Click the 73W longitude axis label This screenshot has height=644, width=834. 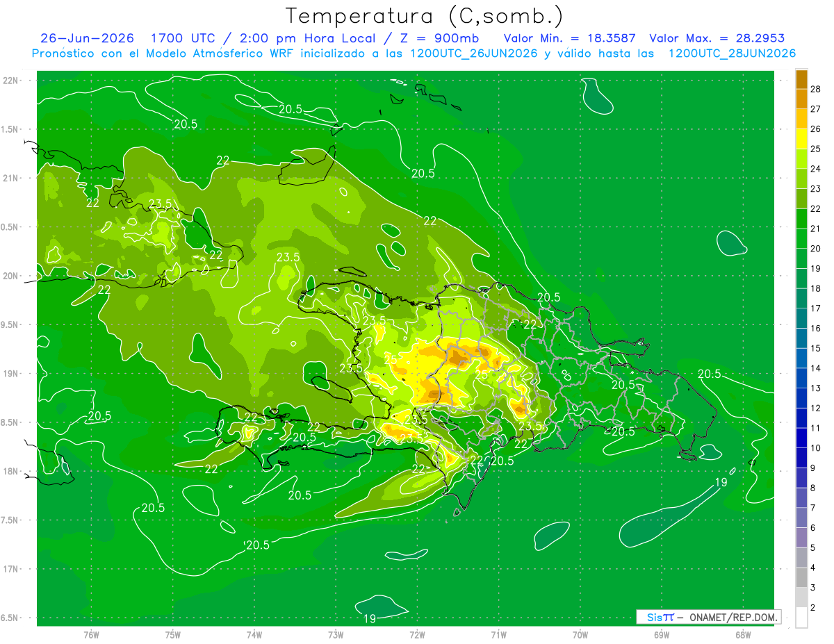click(x=336, y=634)
